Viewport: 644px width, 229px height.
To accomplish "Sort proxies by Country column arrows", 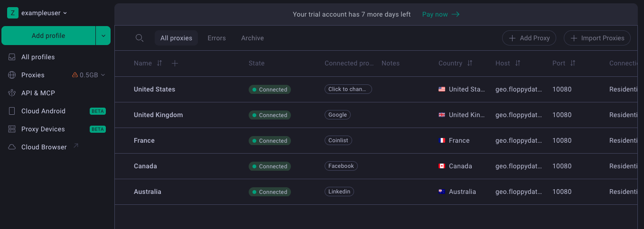I will [470, 63].
